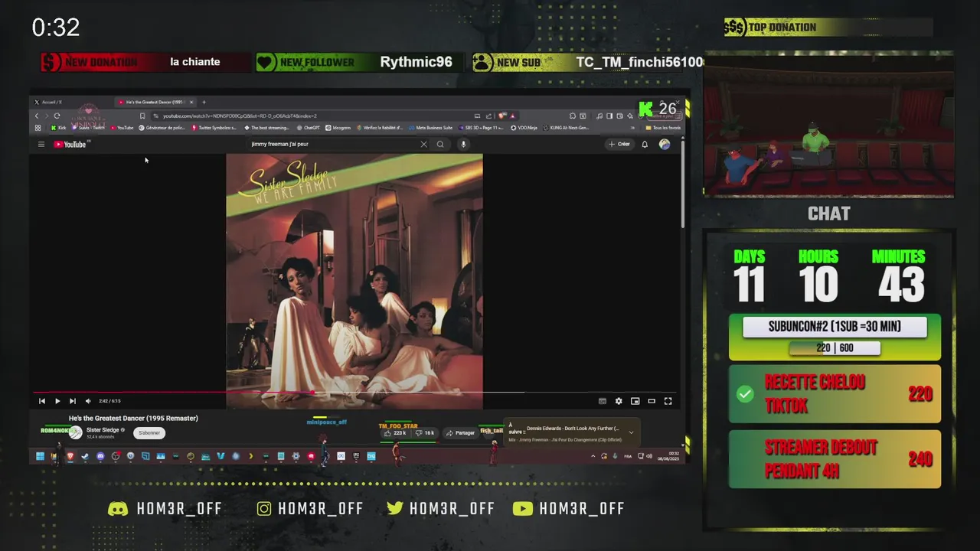Open the YouTube bookmark in bookmarks bar
980x551 pixels.
[122, 128]
